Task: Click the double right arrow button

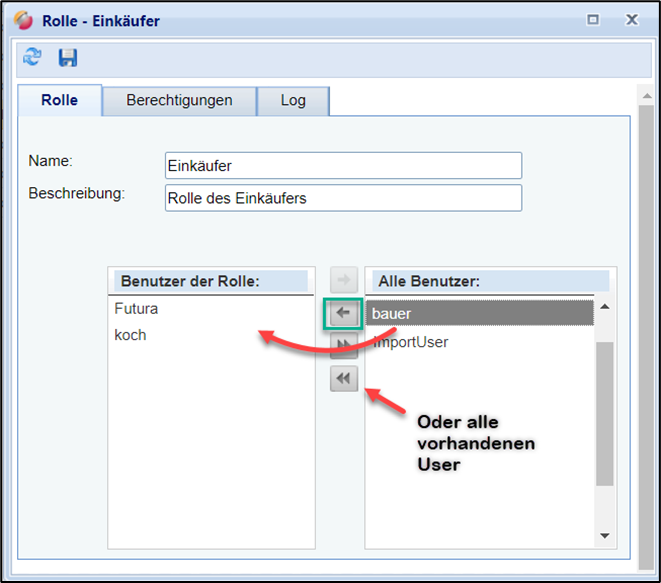Action: click(x=343, y=346)
